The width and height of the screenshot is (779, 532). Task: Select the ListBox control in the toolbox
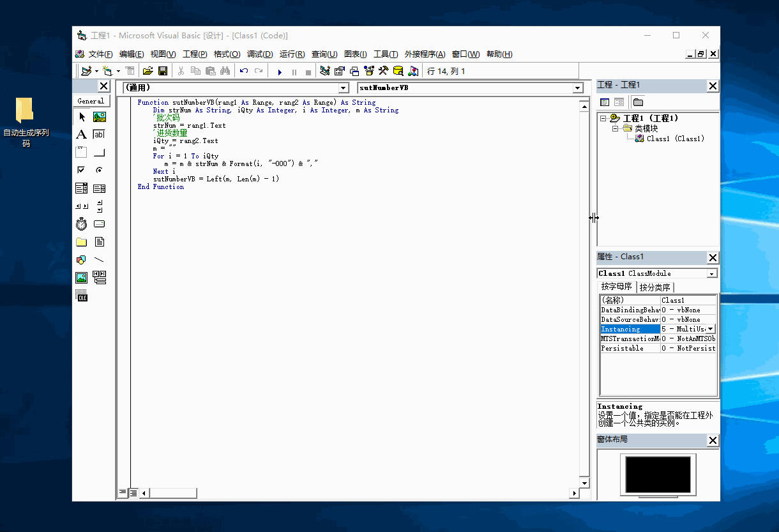(100, 188)
